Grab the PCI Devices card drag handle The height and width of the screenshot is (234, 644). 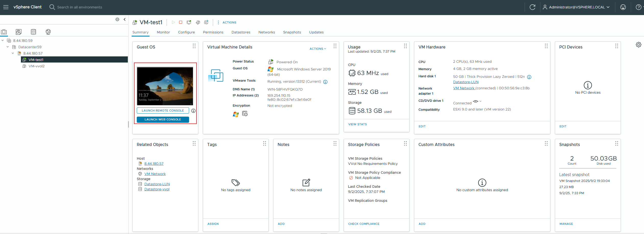[x=617, y=46]
